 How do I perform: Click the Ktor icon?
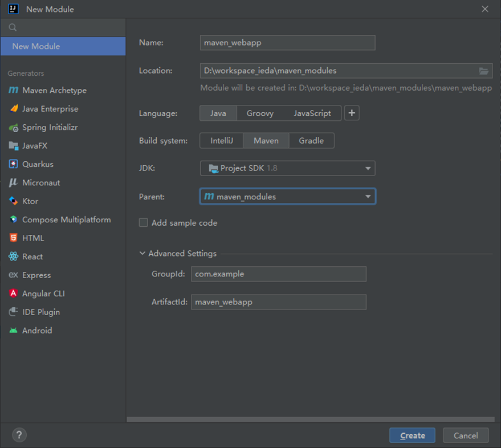coord(14,201)
